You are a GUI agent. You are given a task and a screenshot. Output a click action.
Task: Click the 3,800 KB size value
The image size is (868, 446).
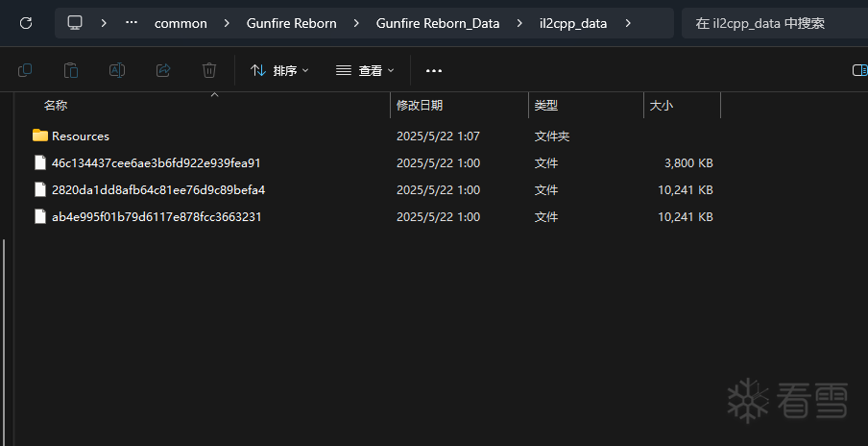(x=688, y=162)
